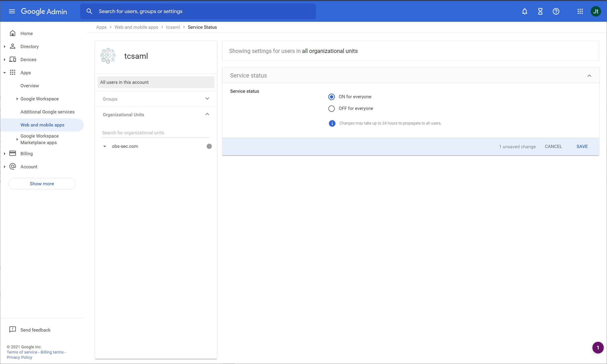Collapse the obs-sec.com tree node

pos(105,146)
